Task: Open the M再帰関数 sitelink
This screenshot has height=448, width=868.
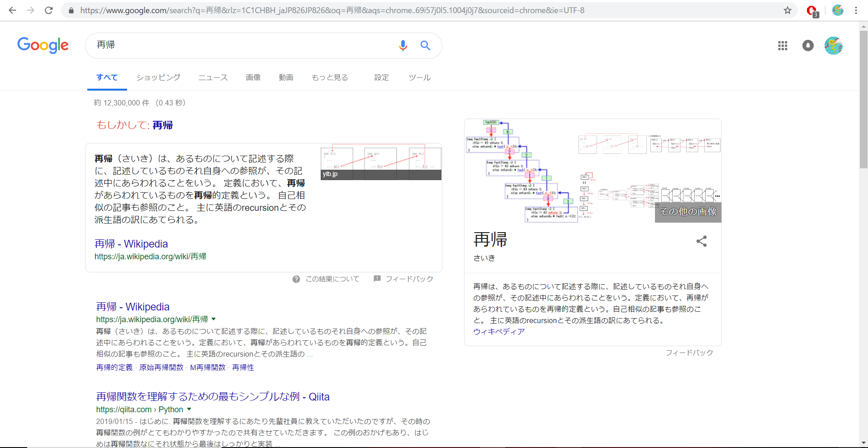Action: tap(208, 367)
